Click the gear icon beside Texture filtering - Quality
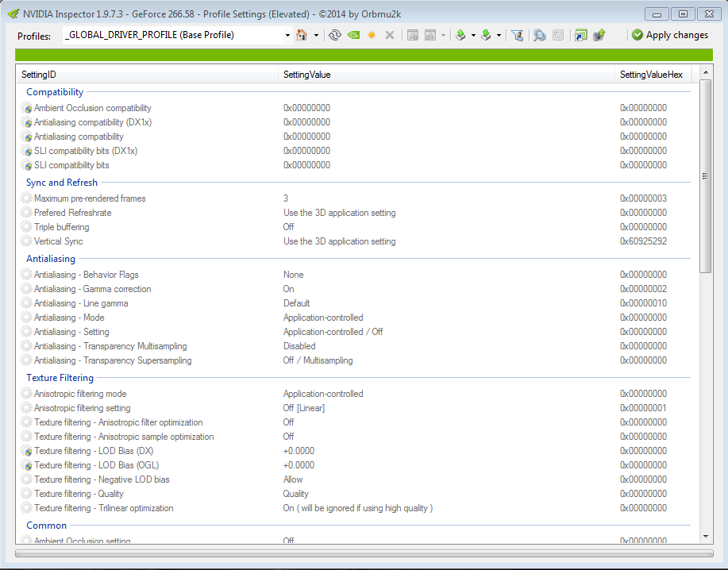This screenshot has width=728, height=570. pyautogui.click(x=27, y=494)
